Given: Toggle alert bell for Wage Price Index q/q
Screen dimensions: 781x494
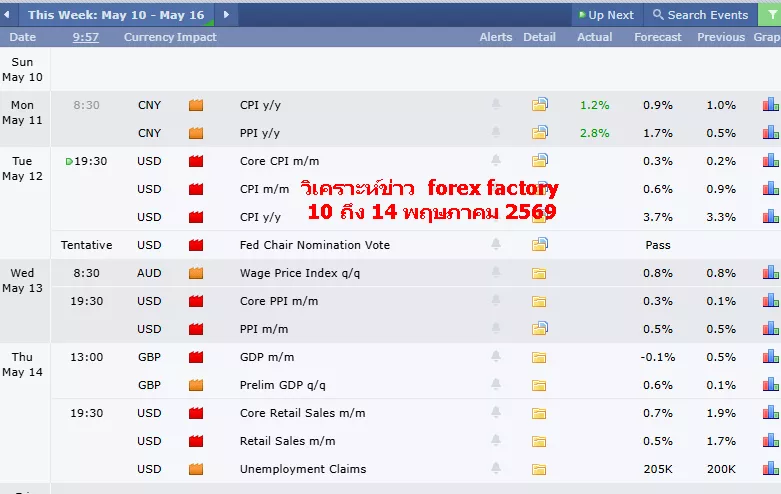Looking at the screenshot, I should [496, 272].
